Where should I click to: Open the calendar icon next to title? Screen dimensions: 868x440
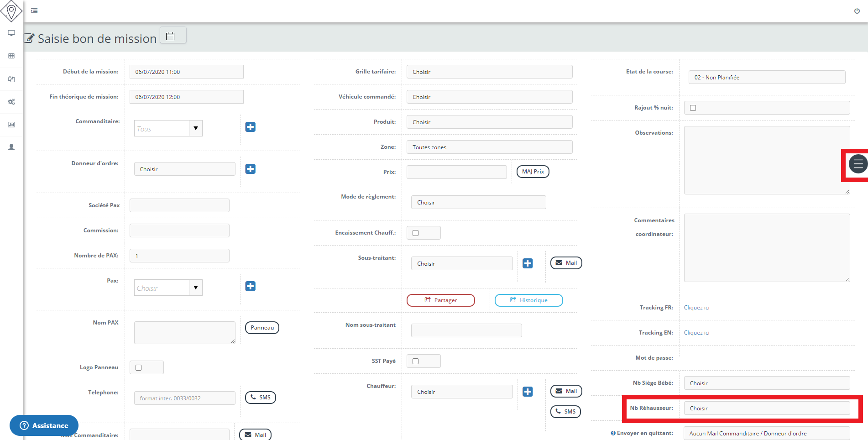pyautogui.click(x=170, y=36)
